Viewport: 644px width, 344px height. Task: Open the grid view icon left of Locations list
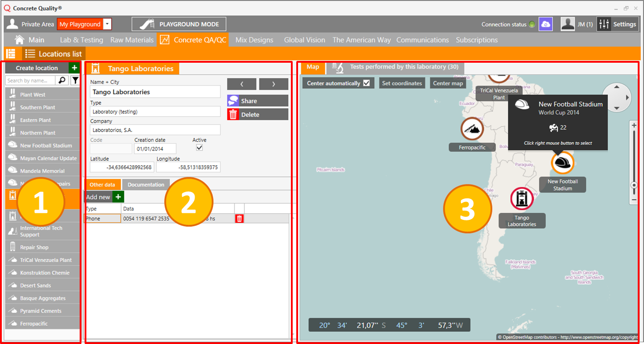click(10, 54)
